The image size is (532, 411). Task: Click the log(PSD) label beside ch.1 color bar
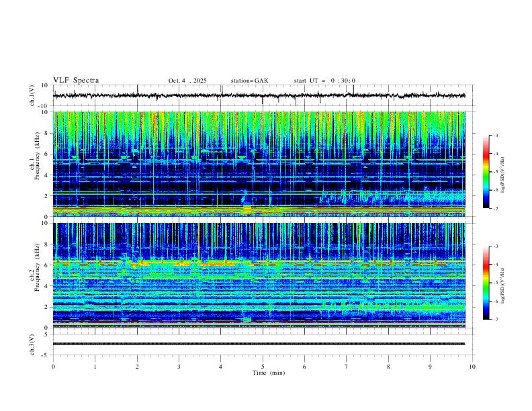click(503, 175)
